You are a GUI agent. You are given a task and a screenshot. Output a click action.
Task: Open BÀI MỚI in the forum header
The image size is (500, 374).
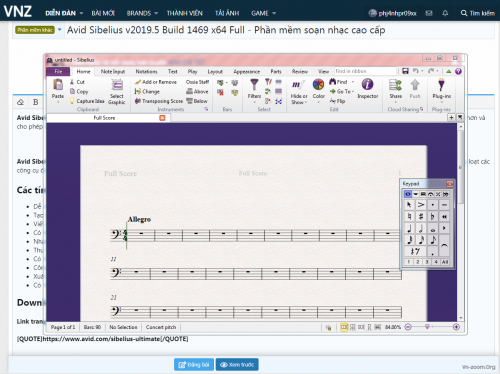[103, 13]
